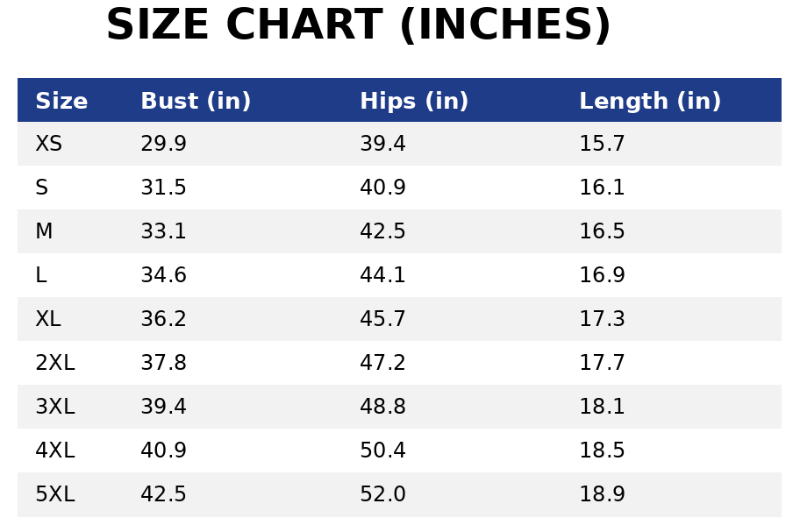The image size is (800, 532).
Task: Select the 3XL size row label
Action: tap(54, 408)
